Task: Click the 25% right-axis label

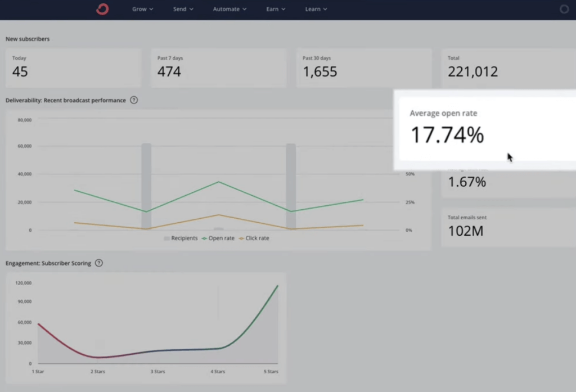Action: coord(410,202)
